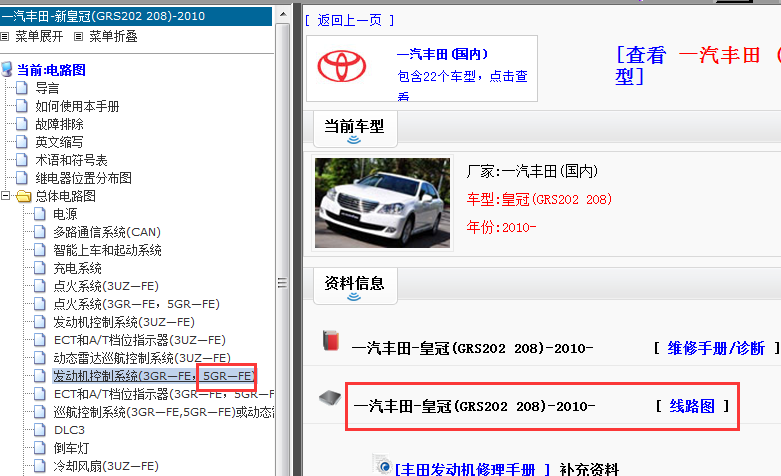Viewport: 781px width, 476px height.
Task: Click the folder icon of 总体电路图
Action: click(x=23, y=196)
